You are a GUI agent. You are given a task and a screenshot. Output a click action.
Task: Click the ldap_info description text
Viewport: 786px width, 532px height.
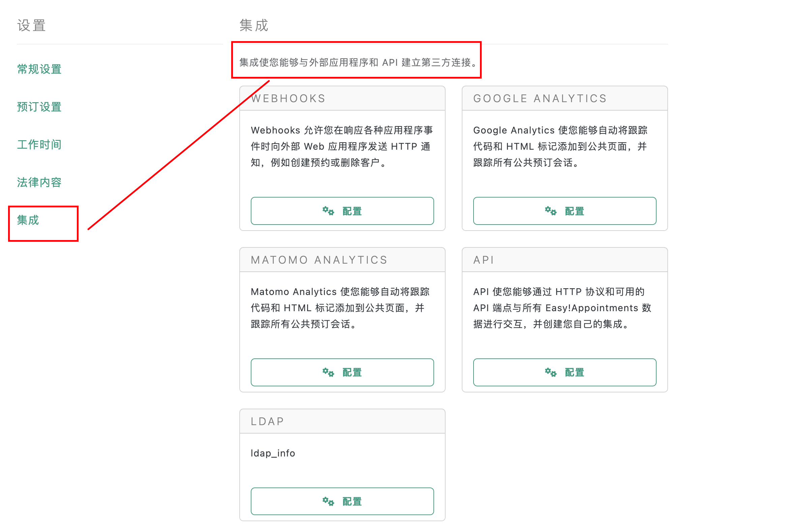[273, 453]
